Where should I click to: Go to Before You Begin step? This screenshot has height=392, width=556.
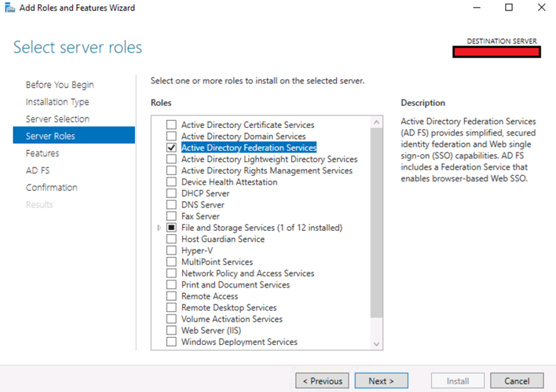click(60, 85)
